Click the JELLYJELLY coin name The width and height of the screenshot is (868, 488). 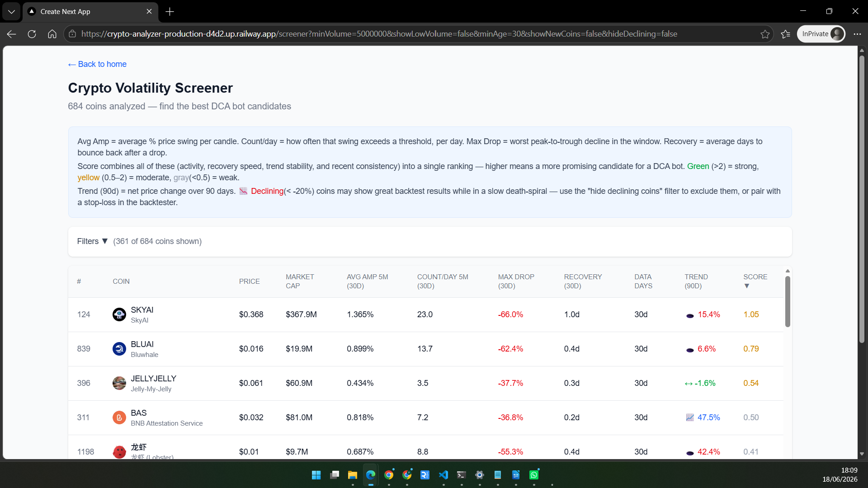[x=153, y=379]
